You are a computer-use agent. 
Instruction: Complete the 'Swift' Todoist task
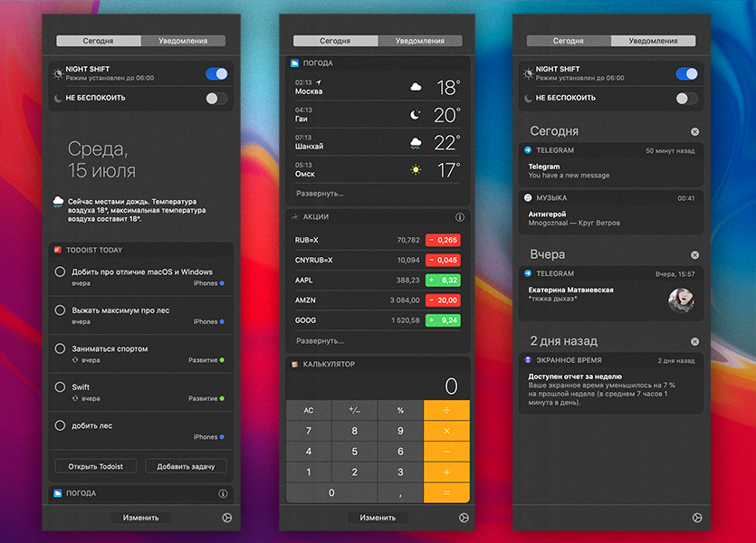(60, 387)
